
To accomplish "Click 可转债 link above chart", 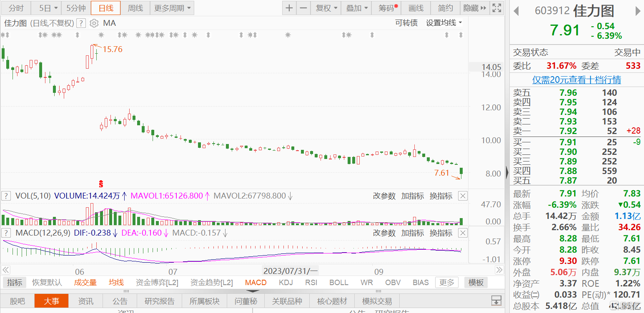I will point(406,23).
